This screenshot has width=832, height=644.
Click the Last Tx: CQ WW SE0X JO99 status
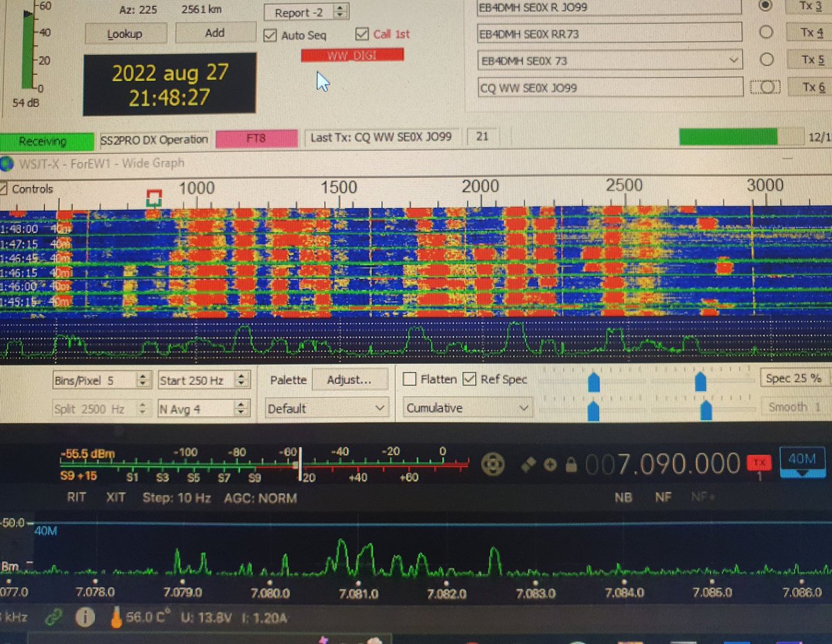(381, 137)
